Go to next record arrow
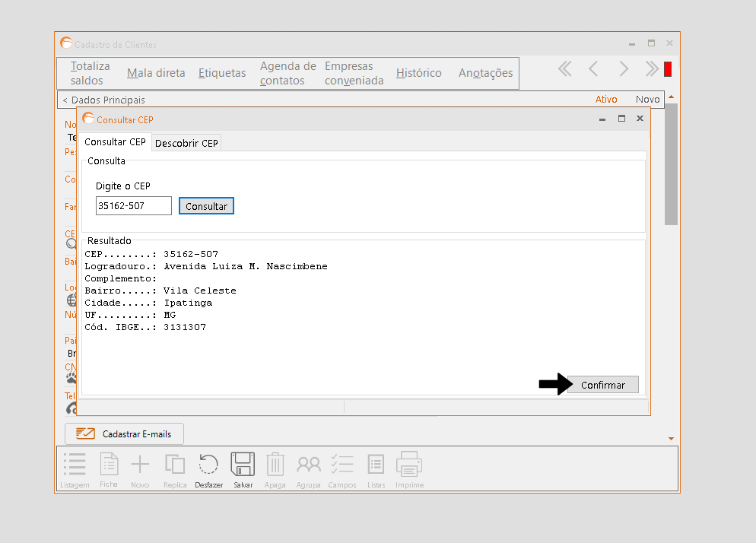 [624, 69]
